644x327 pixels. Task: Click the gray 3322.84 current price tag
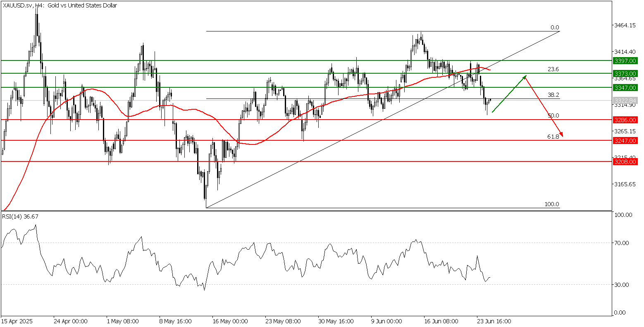click(625, 101)
